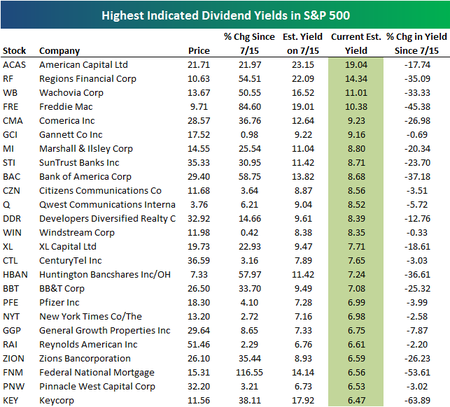Viewport: 450px width, 407px height.
Task: Click ticker 'HBAN'
Action: [15, 275]
